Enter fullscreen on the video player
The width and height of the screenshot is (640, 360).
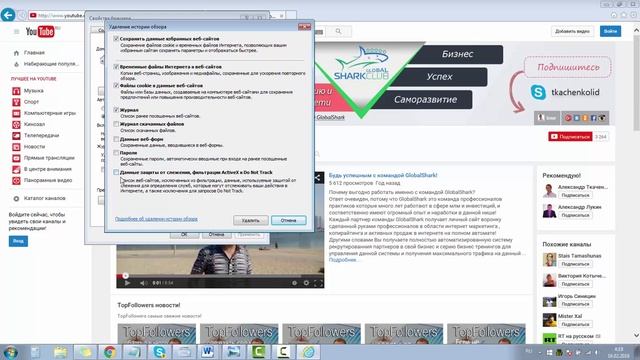pos(318,283)
